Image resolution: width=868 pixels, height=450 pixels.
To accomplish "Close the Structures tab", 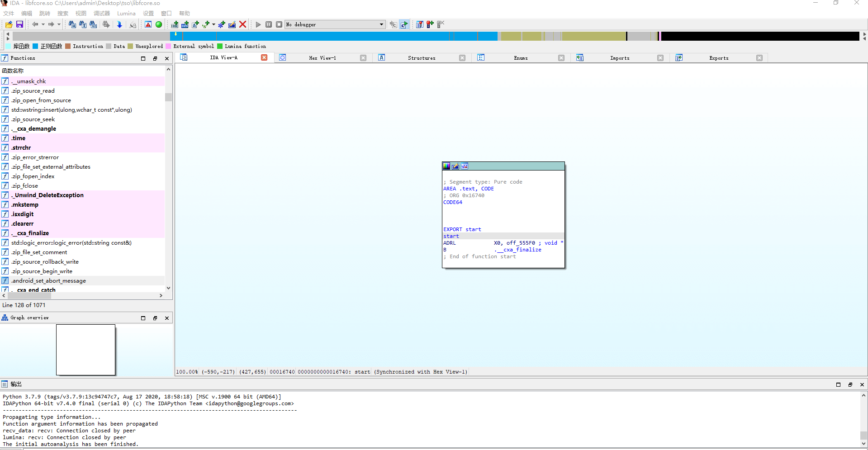I will (462, 58).
